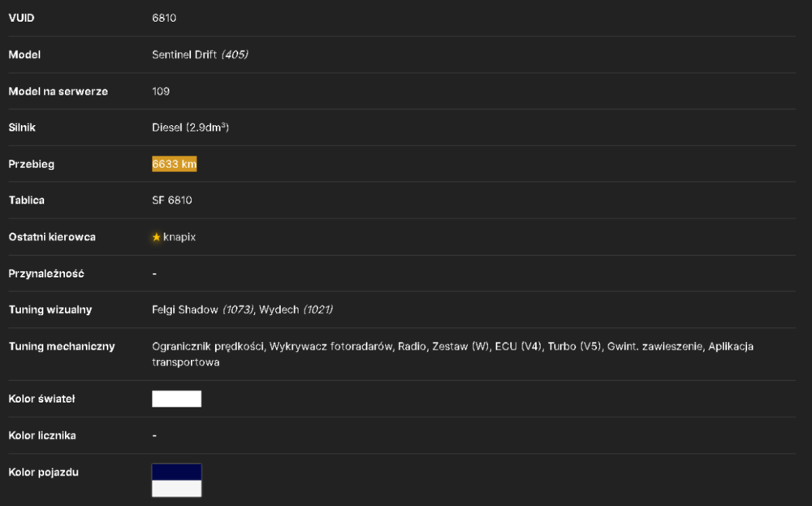Click the Przebieg row label

[x=31, y=164]
